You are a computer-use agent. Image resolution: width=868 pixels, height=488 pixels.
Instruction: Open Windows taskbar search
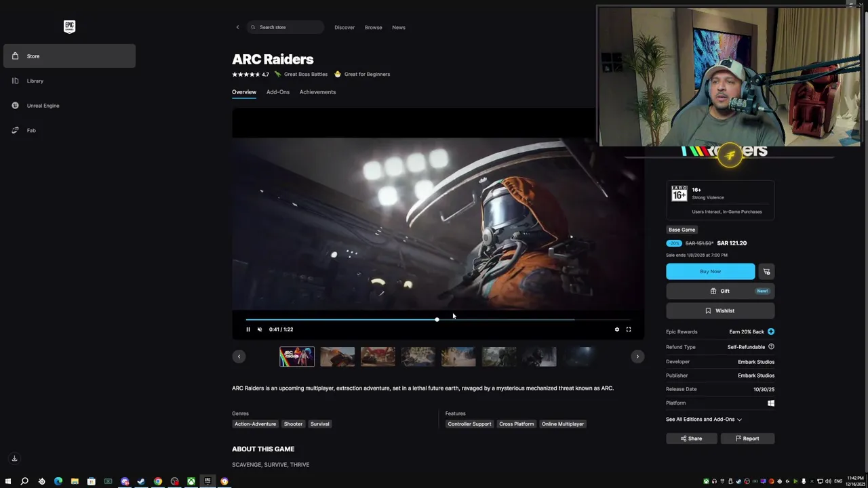(24, 481)
